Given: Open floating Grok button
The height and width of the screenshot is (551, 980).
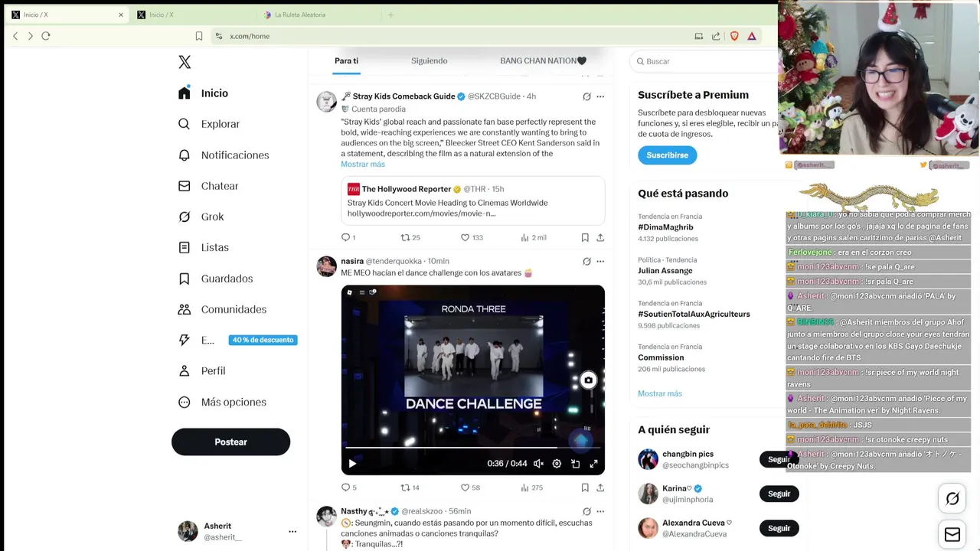Looking at the screenshot, I should [x=952, y=499].
